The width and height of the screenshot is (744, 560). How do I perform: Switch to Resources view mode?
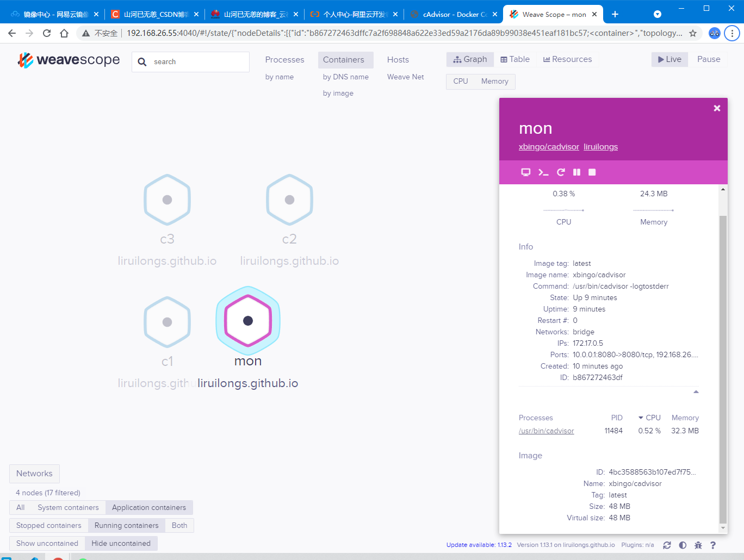pyautogui.click(x=568, y=59)
